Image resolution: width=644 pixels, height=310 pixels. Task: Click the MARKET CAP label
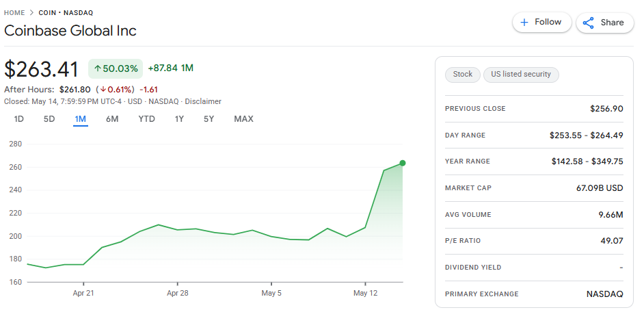(x=468, y=188)
